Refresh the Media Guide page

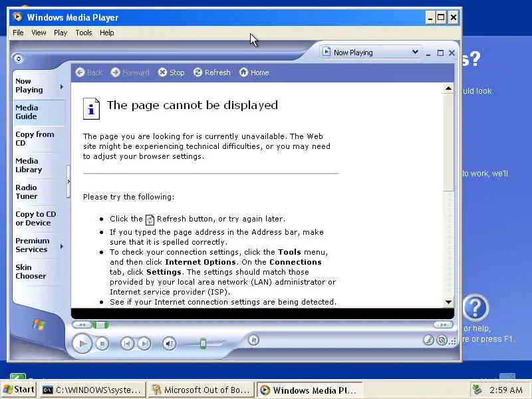tap(211, 72)
